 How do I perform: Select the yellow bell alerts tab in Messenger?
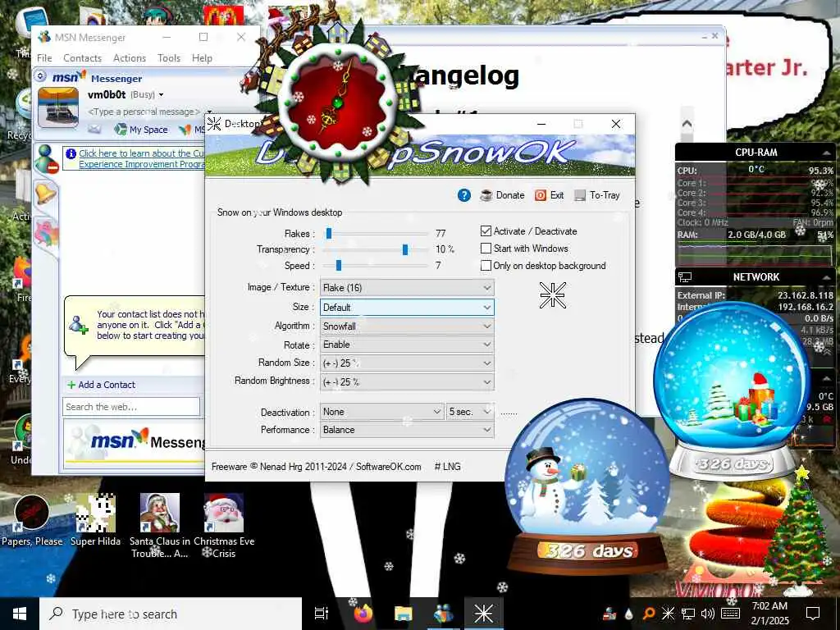[46, 193]
